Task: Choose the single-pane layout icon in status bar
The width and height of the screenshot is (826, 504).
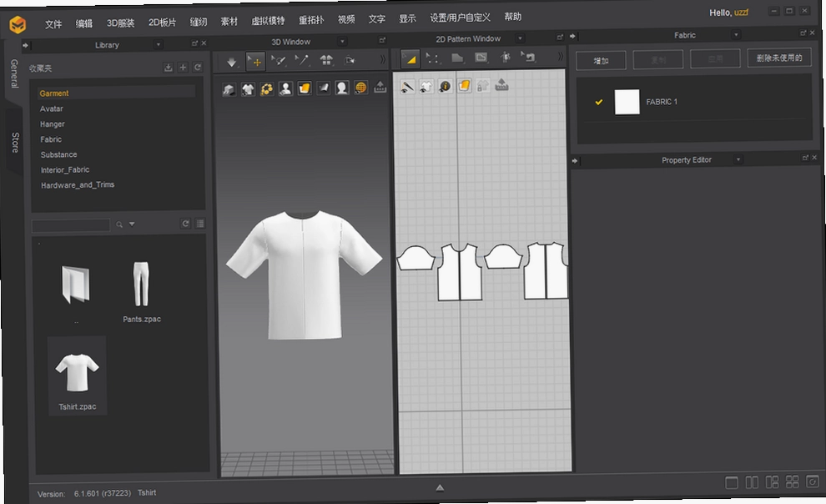Action: pos(732,483)
